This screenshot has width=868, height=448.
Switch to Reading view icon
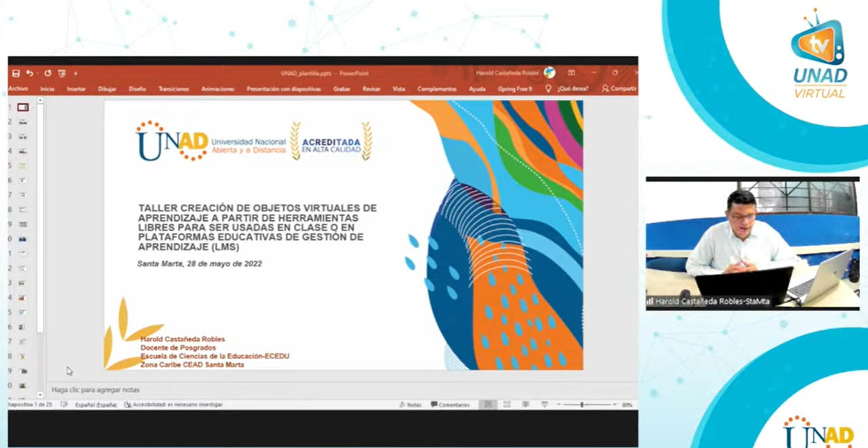click(x=526, y=404)
